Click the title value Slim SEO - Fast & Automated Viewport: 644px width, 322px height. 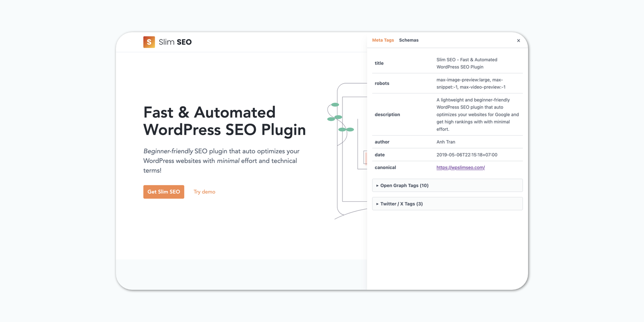pos(467,63)
